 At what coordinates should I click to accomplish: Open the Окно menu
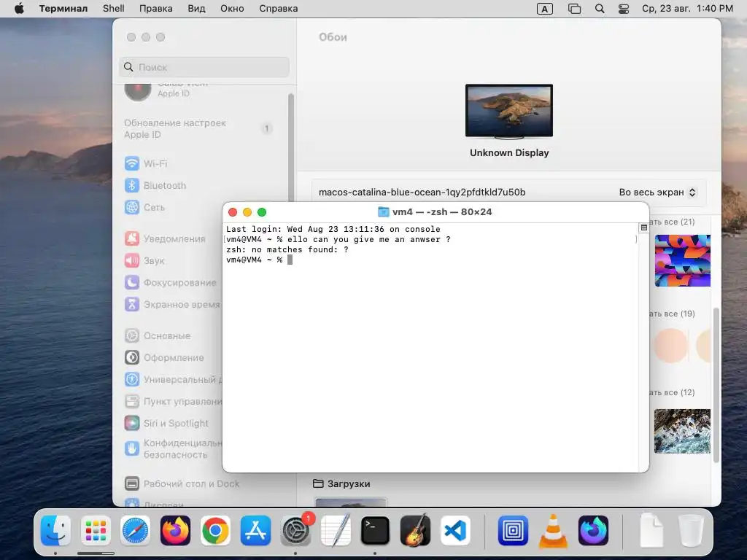pyautogui.click(x=232, y=9)
